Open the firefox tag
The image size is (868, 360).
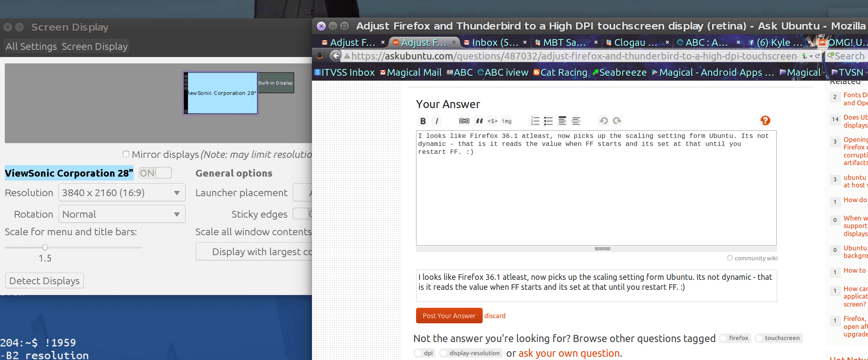click(x=736, y=338)
